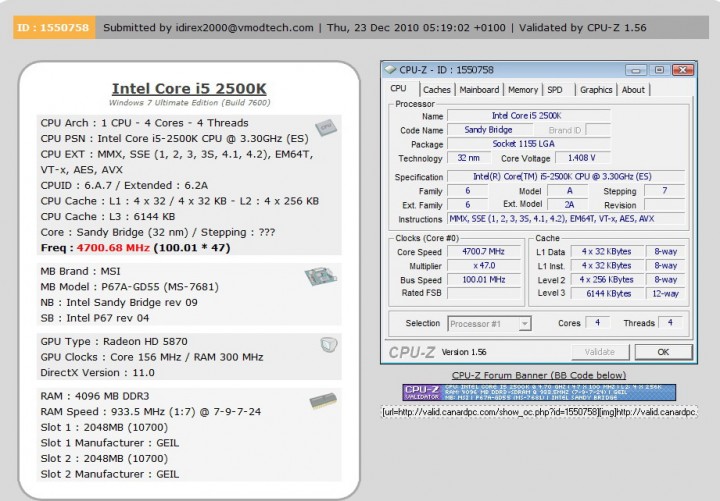
Task: Open the Mainboard tab
Action: click(479, 90)
